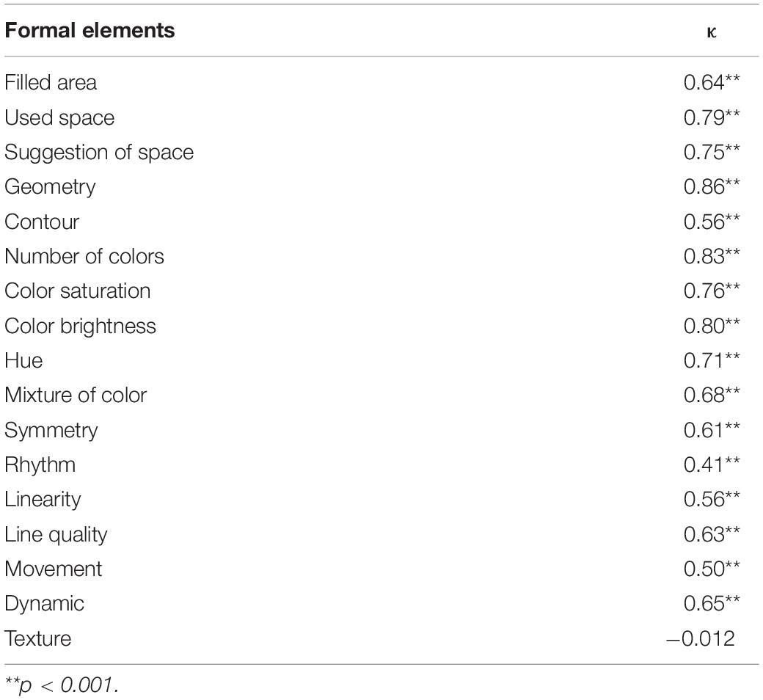Screen dimensions: 763x700
Task: Click the Hue row label
Action: (23, 360)
